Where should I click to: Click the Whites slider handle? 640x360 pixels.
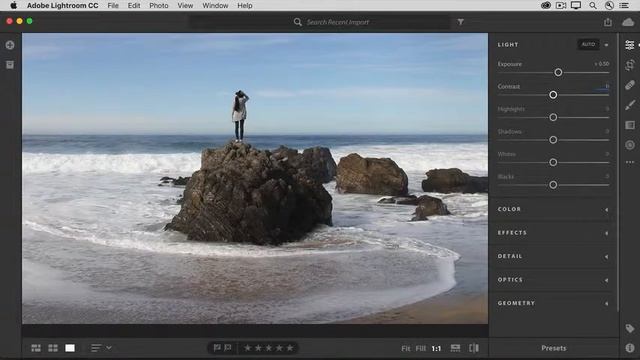(553, 162)
